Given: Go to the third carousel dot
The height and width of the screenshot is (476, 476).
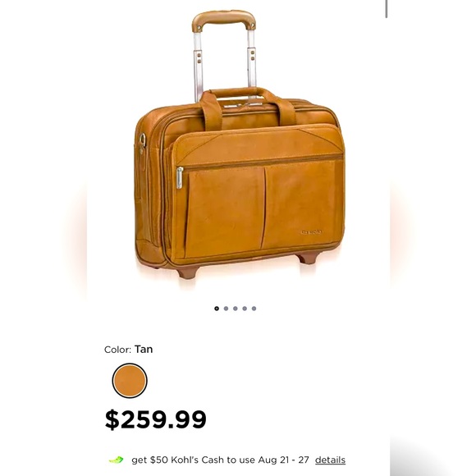Looking at the screenshot, I should (236, 309).
